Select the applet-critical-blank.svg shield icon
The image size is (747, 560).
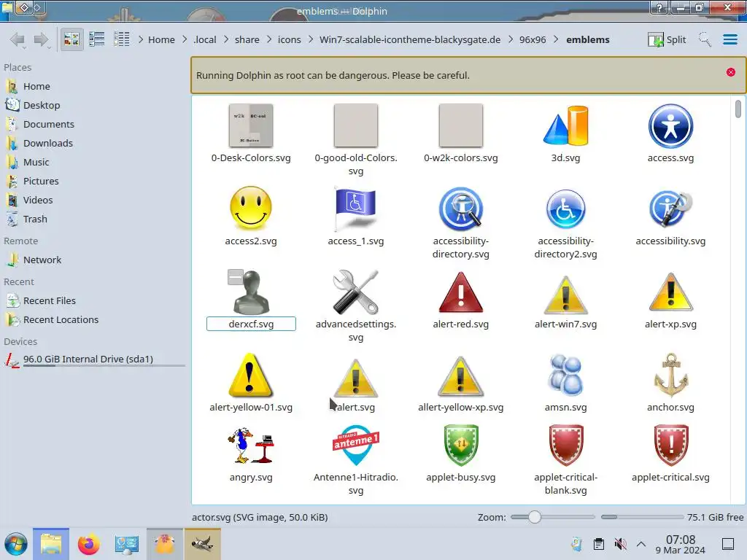565,446
